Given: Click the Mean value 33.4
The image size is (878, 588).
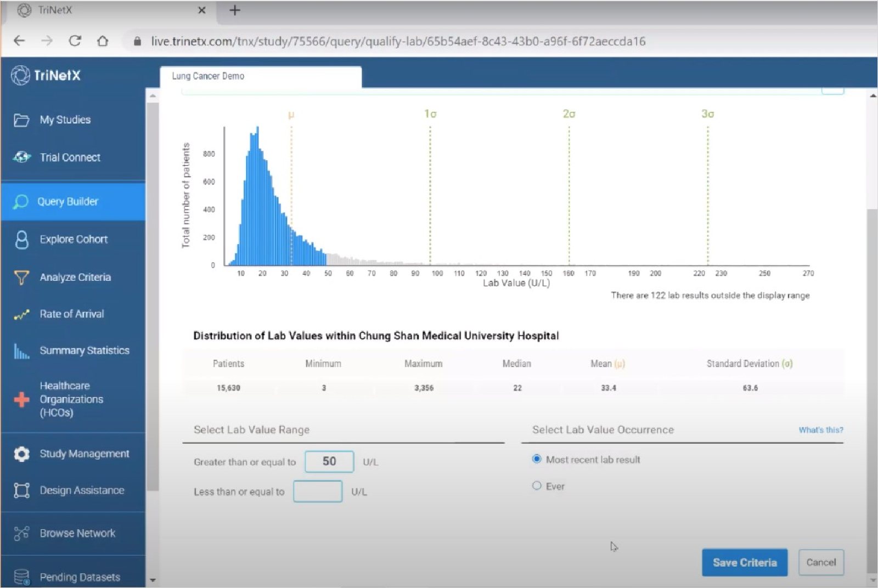Looking at the screenshot, I should (x=608, y=388).
